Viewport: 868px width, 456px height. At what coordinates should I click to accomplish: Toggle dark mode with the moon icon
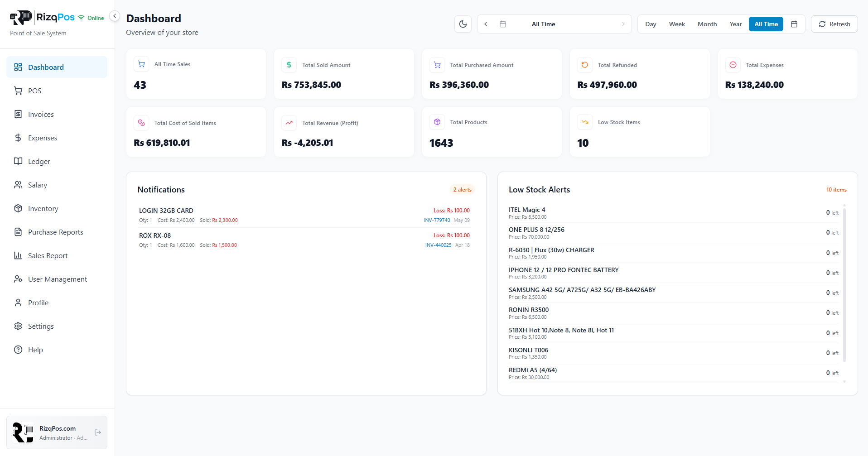(463, 24)
